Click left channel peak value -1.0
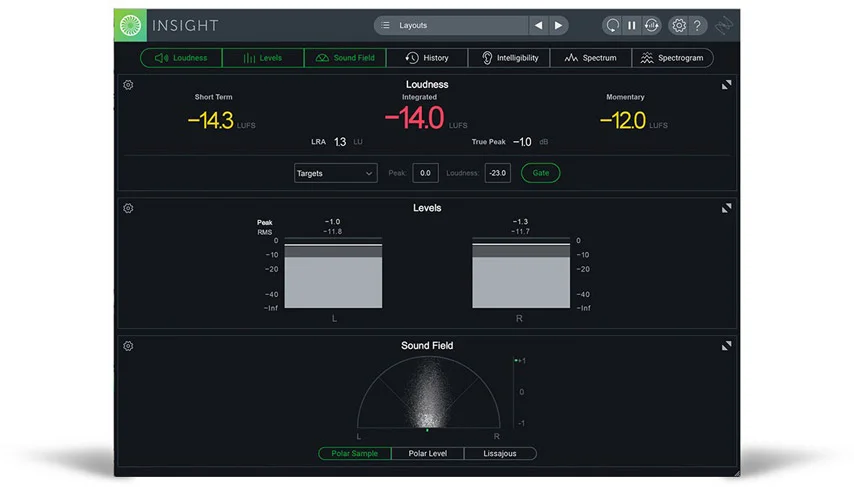 point(332,222)
